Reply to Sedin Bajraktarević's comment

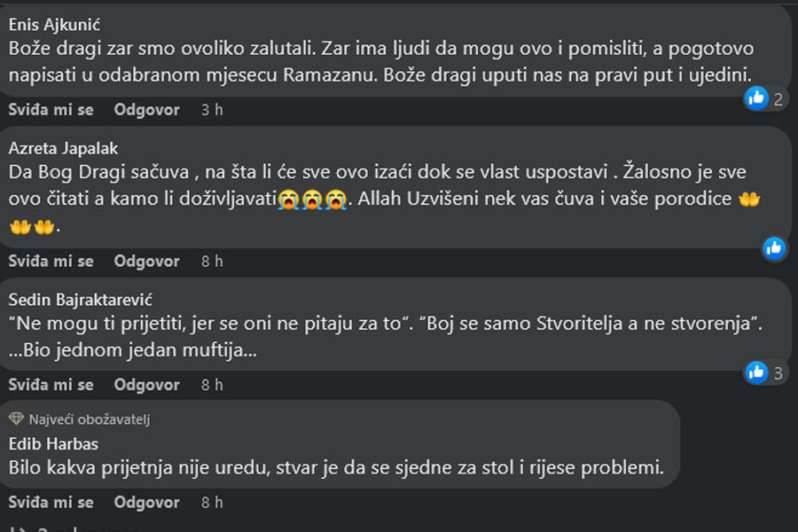tap(146, 385)
